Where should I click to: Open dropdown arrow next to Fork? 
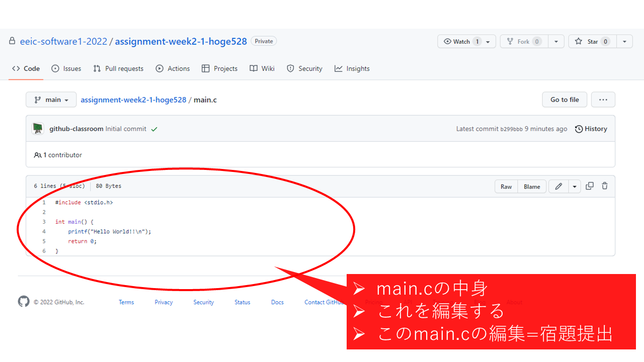click(556, 41)
